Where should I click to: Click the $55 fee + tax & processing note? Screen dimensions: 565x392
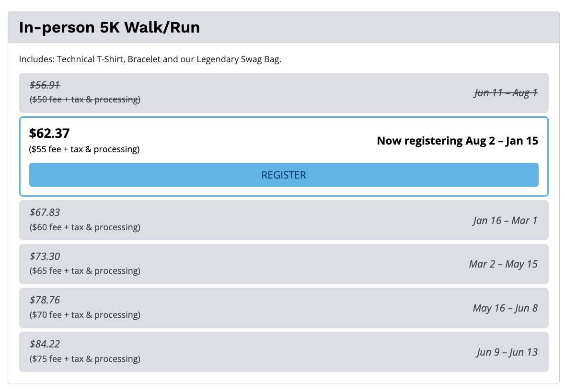[x=84, y=149]
